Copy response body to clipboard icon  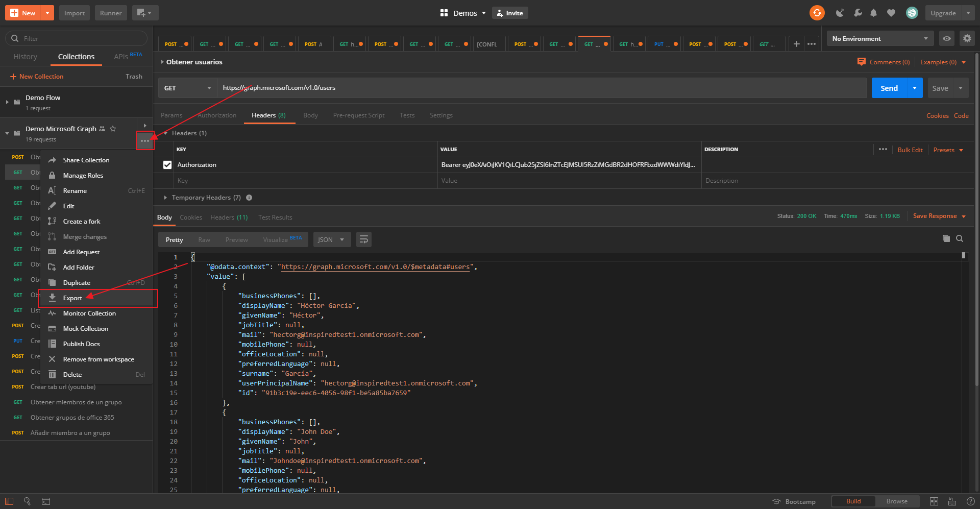(946, 238)
